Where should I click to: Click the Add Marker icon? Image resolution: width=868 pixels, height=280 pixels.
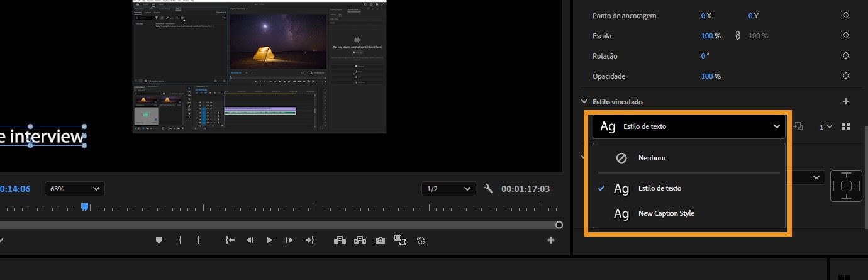(159, 240)
